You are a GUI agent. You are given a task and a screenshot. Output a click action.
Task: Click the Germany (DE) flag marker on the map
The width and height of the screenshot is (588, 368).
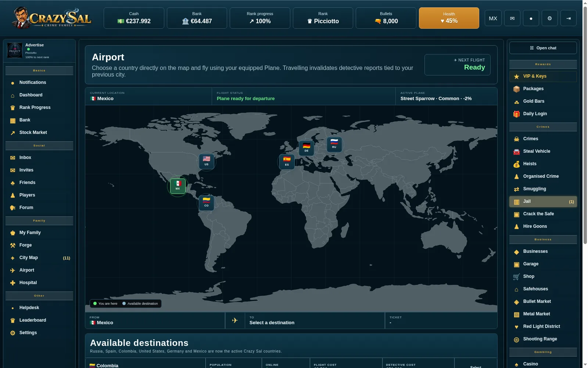coord(306,148)
